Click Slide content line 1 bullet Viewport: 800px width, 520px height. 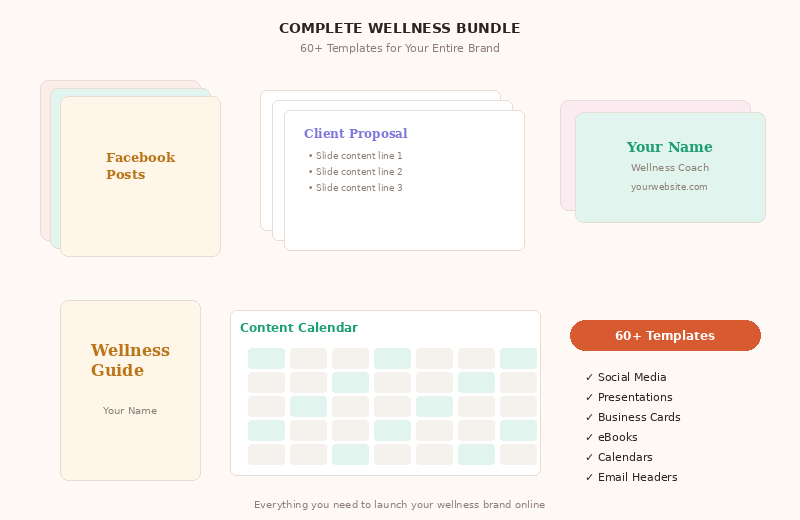click(x=356, y=156)
